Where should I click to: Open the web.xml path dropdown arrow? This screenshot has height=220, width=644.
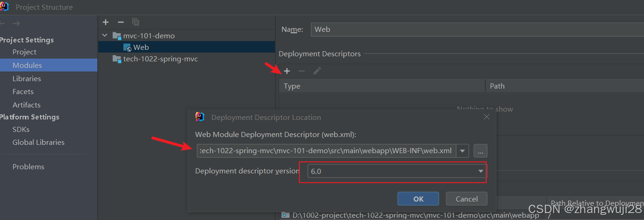click(x=463, y=151)
